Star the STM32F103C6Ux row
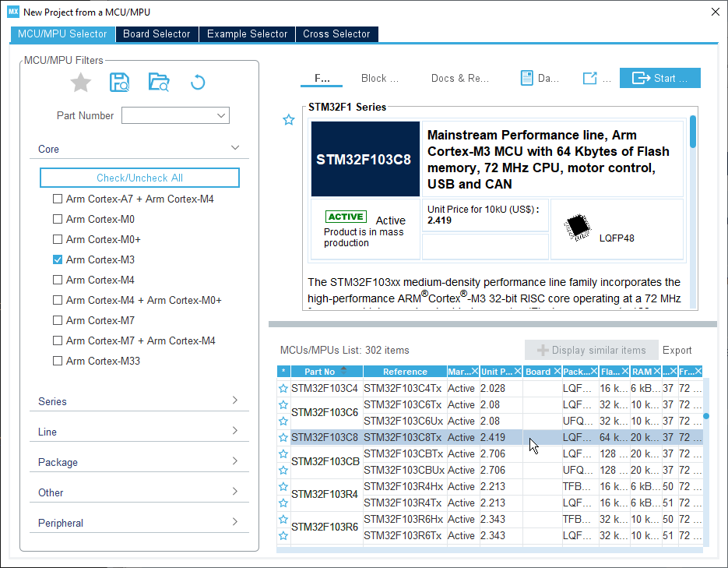 click(x=283, y=422)
